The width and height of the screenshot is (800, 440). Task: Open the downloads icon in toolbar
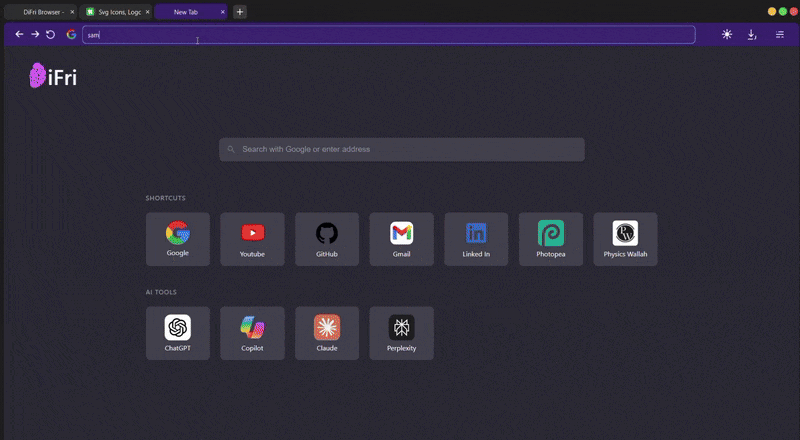(752, 34)
